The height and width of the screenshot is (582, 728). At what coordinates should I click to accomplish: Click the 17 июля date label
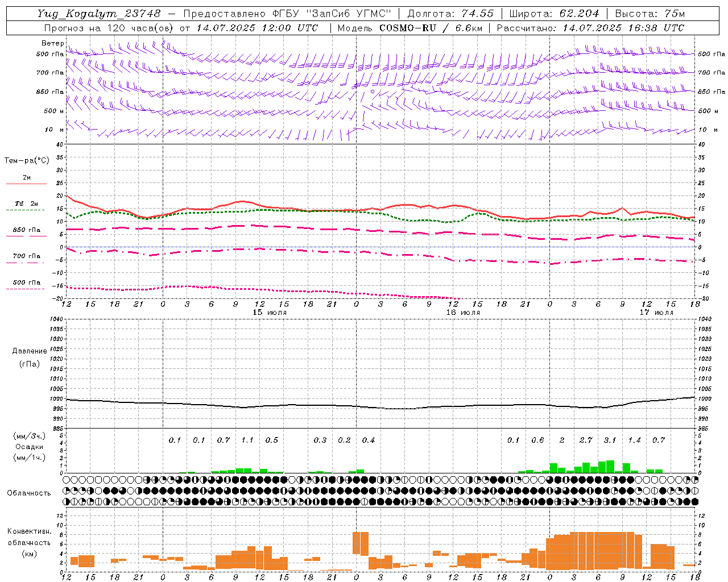tap(656, 313)
